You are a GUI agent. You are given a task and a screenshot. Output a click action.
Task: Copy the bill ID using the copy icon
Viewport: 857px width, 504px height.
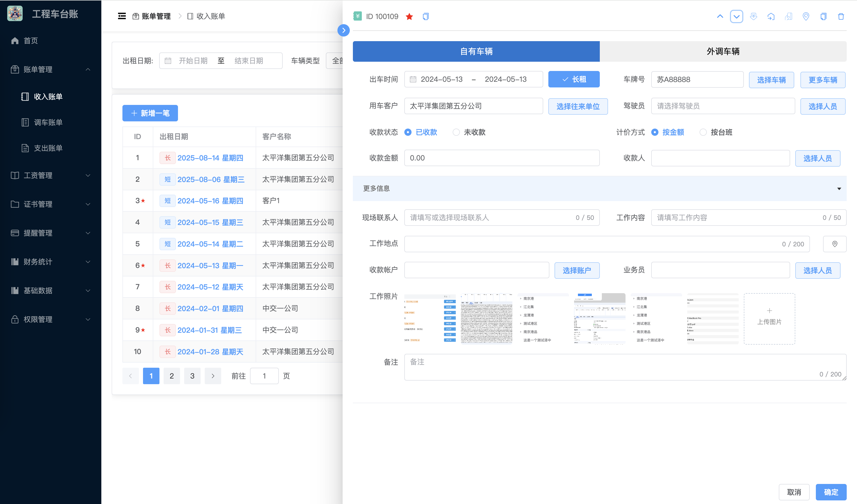click(x=425, y=16)
